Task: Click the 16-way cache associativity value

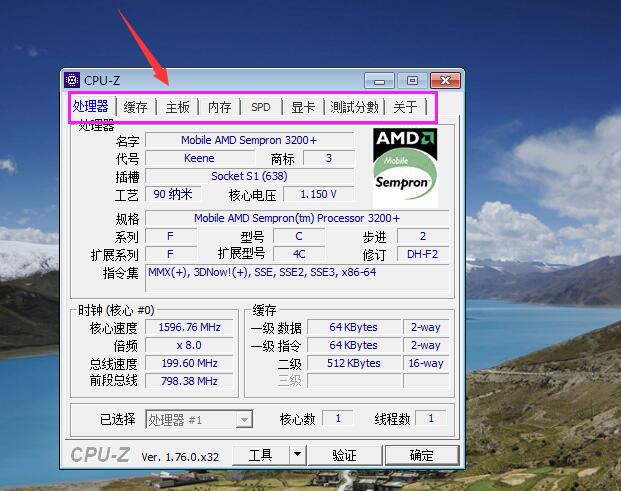Action: 426,363
